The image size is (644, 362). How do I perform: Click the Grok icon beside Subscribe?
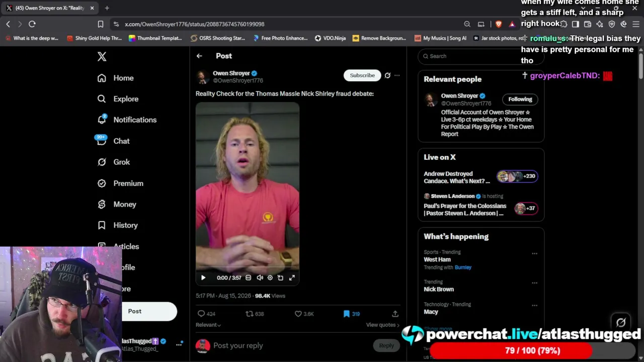click(387, 75)
